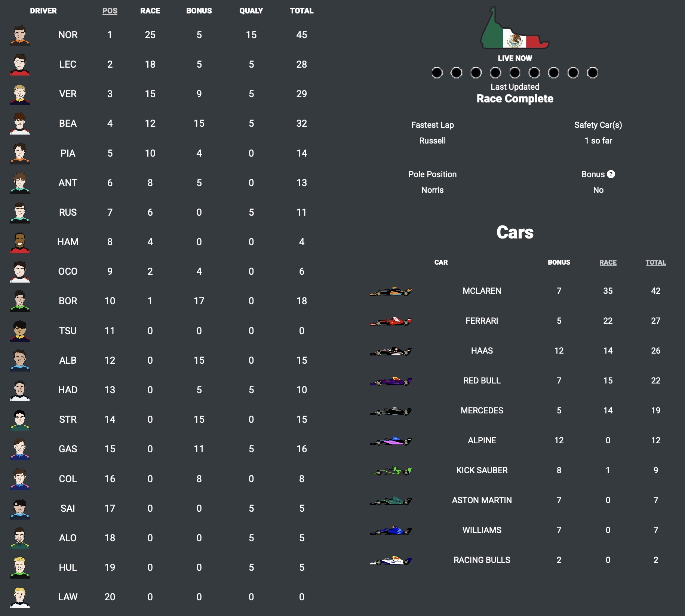Click the Kick Sauber car icon

391,471
